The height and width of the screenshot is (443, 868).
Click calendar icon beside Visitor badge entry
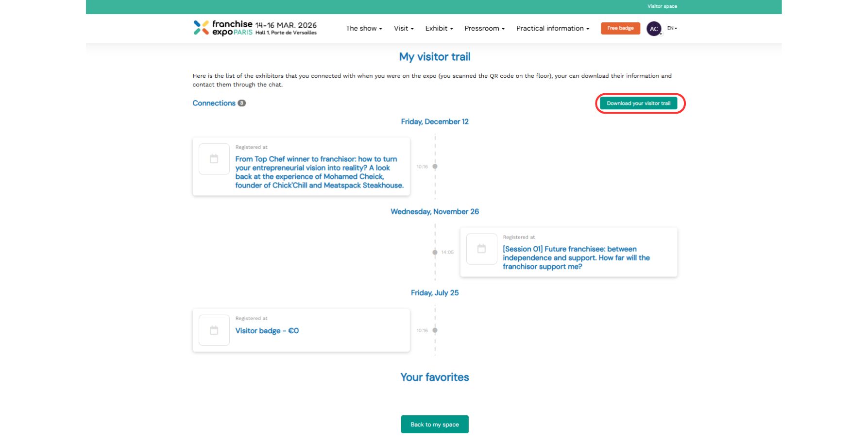click(x=214, y=330)
